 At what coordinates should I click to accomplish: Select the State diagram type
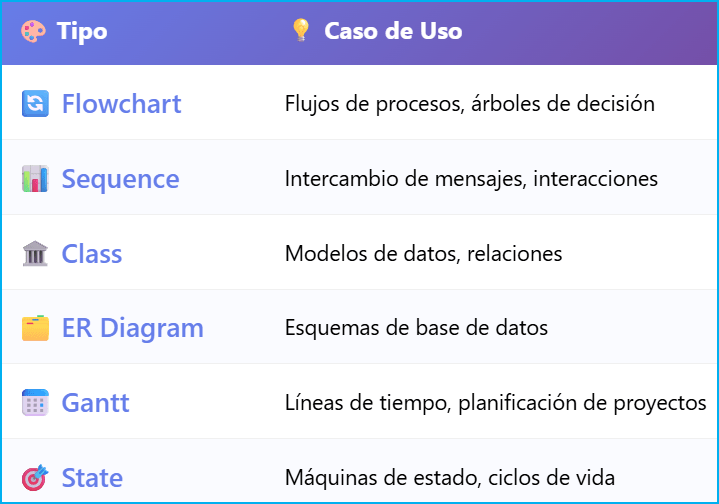[92, 478]
